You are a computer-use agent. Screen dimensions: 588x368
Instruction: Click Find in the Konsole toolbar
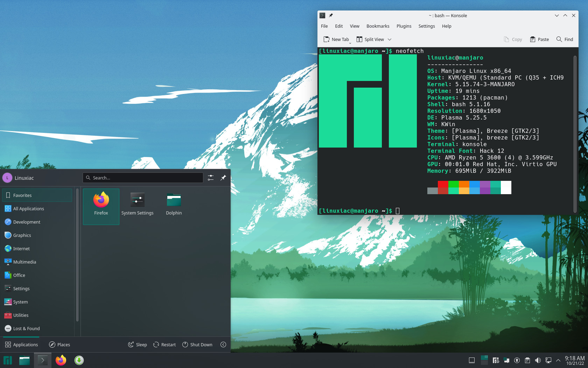tap(565, 39)
